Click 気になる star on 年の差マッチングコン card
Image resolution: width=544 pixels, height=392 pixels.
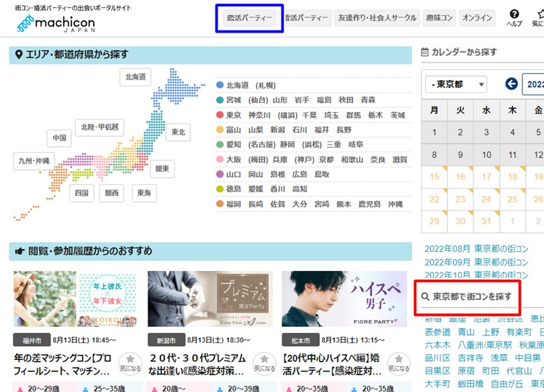click(x=130, y=363)
